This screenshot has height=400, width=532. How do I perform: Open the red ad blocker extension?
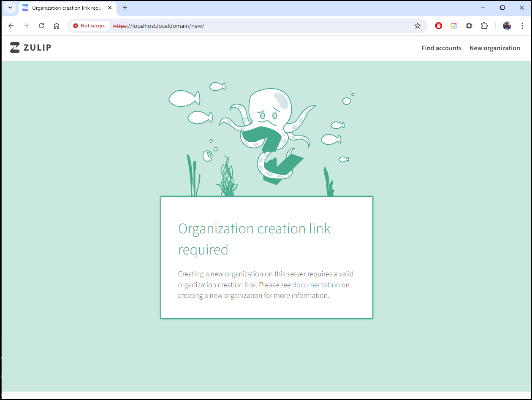pyautogui.click(x=439, y=26)
